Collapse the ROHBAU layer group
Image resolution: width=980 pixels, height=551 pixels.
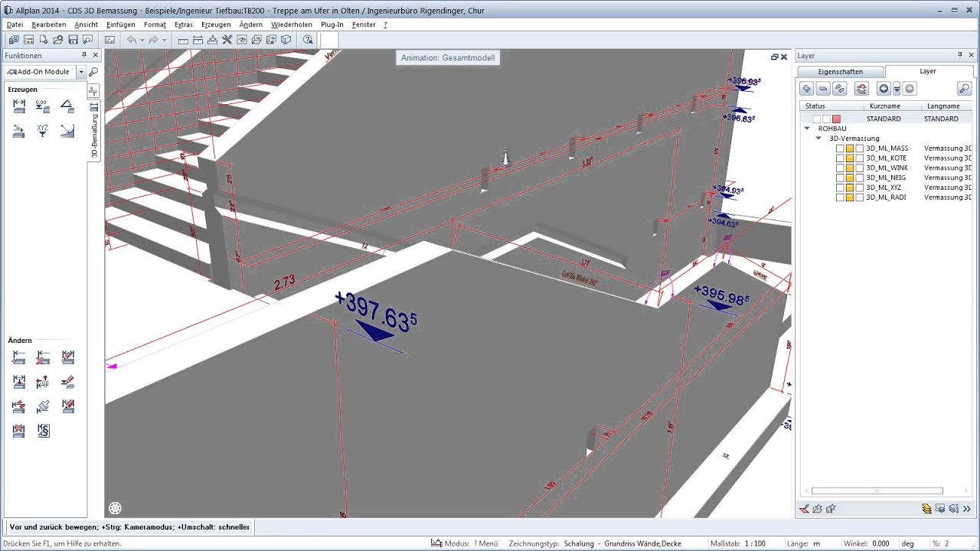pyautogui.click(x=807, y=129)
